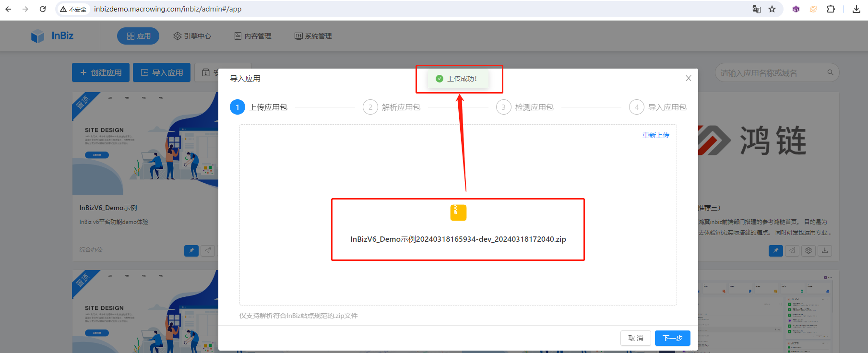Open the extensions puzzle-piece menu
The height and width of the screenshot is (353, 868).
[x=831, y=9]
